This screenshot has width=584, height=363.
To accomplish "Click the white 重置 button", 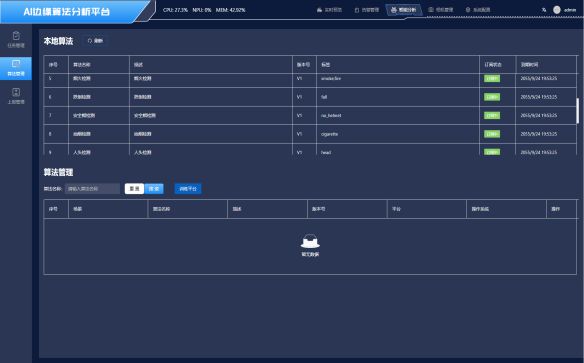I will tap(134, 189).
